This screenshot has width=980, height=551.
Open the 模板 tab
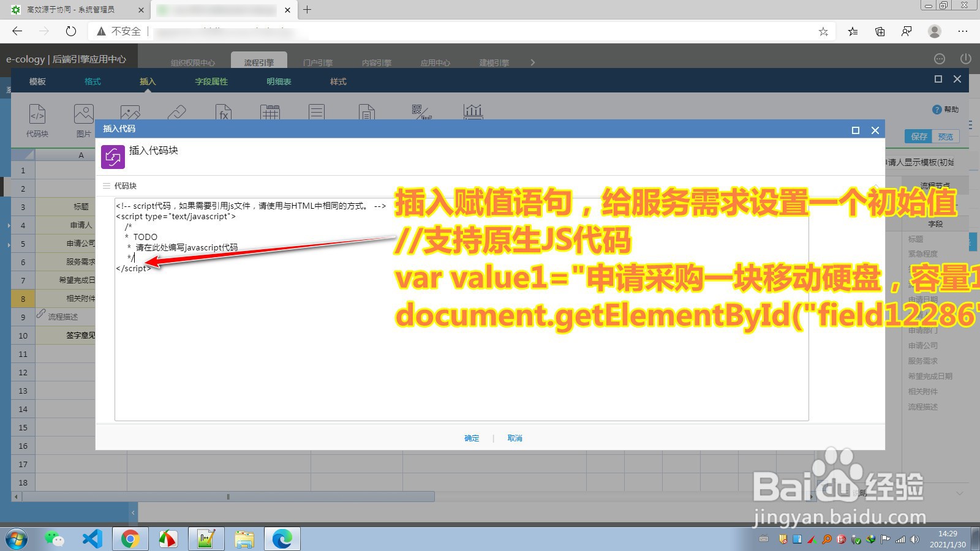[x=37, y=81]
